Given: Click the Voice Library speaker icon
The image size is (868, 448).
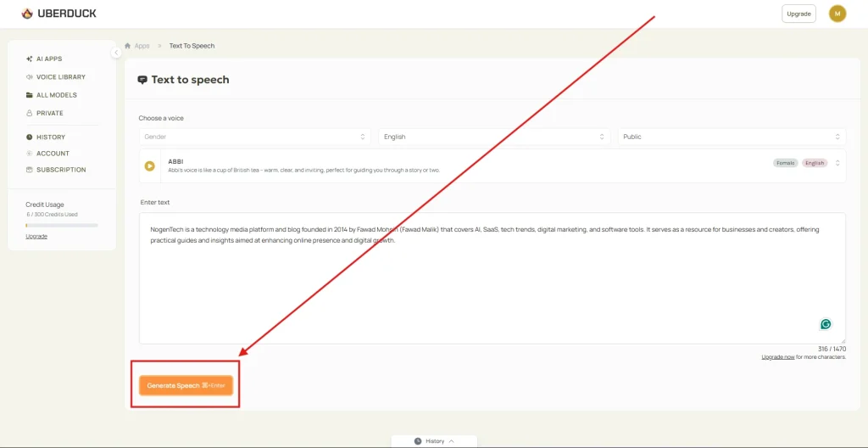Looking at the screenshot, I should tap(30, 77).
